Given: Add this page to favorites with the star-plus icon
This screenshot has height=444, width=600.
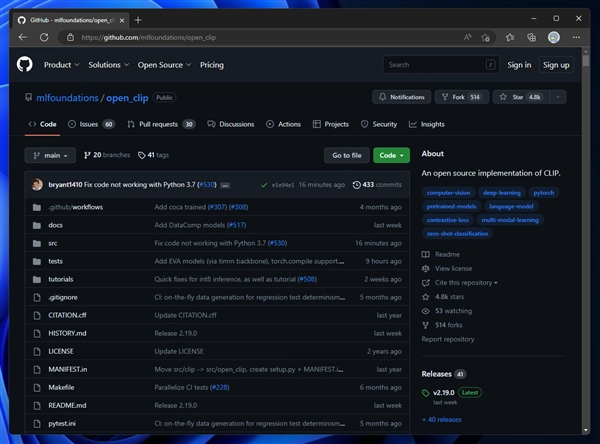Looking at the screenshot, I should coord(485,37).
